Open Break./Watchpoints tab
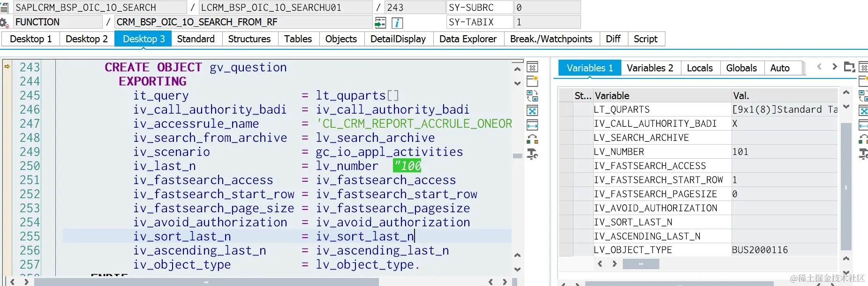Image resolution: width=868 pixels, height=286 pixels. tap(551, 39)
